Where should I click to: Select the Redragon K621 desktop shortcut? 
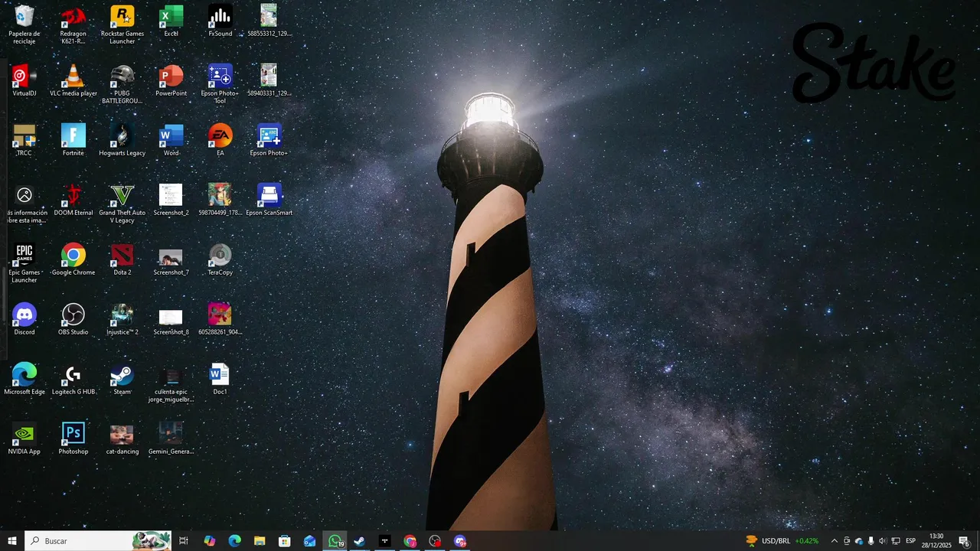pyautogui.click(x=73, y=24)
